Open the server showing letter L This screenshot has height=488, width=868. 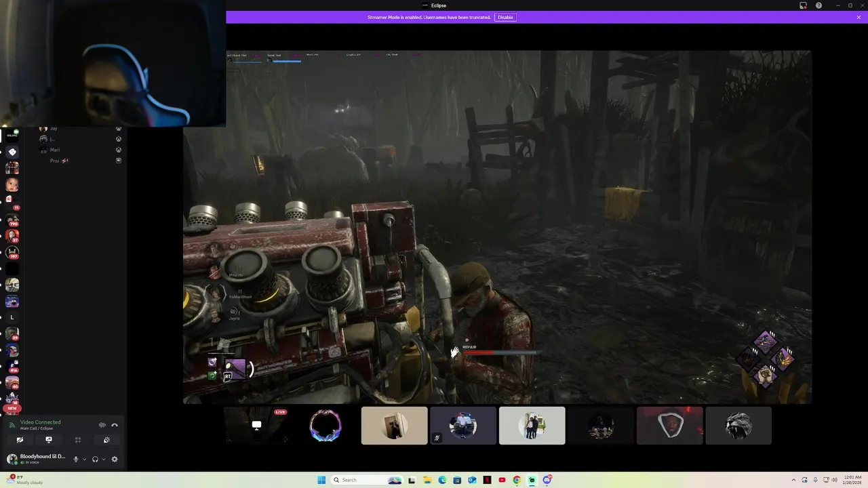pos(12,317)
